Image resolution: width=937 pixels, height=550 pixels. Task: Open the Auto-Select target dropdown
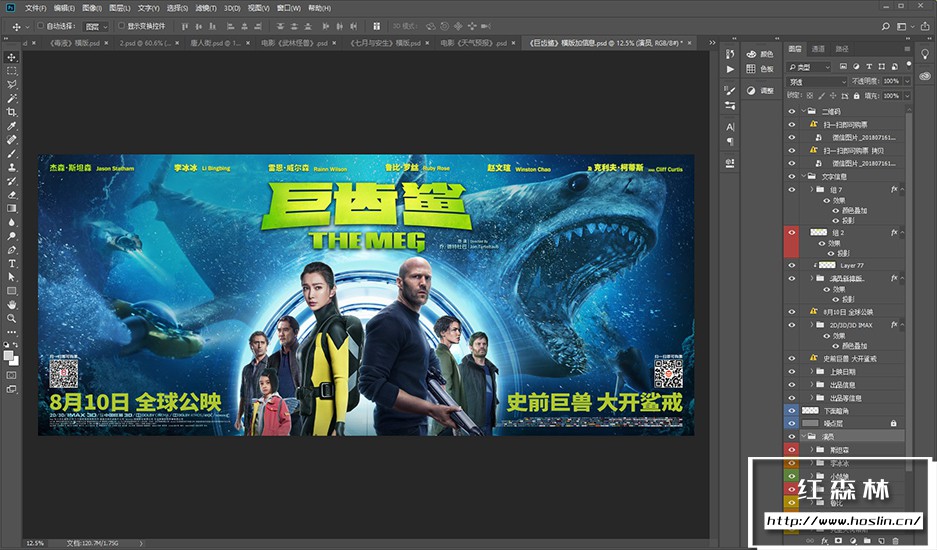pos(96,27)
